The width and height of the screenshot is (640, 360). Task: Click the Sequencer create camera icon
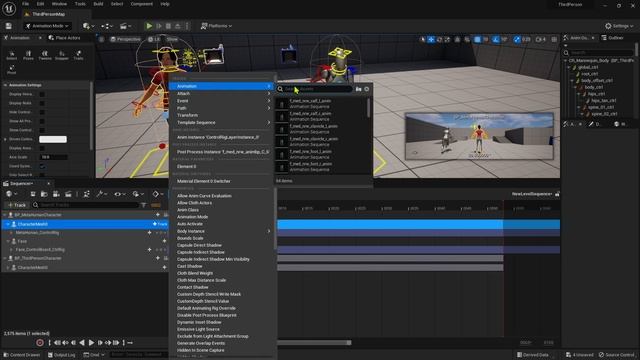point(56,194)
